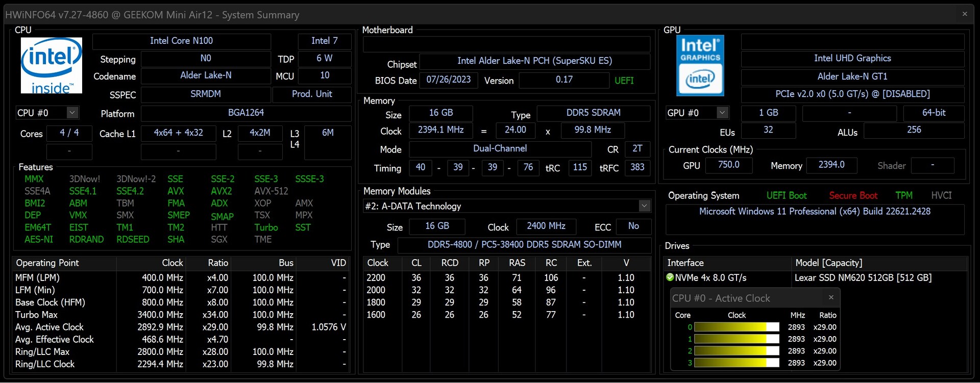Click the Core 0 clock usage bar
The image size is (980, 383).
[x=736, y=327]
